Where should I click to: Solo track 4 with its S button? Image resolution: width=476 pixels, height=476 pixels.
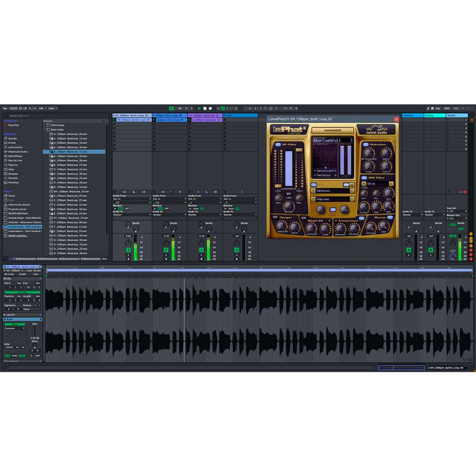(x=237, y=255)
